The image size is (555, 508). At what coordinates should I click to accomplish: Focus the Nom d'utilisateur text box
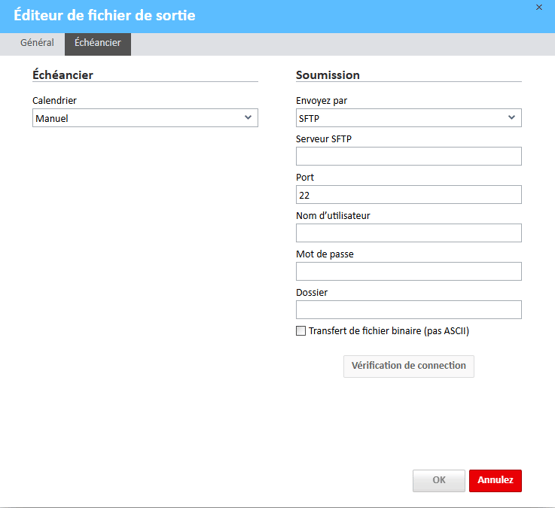click(408, 233)
